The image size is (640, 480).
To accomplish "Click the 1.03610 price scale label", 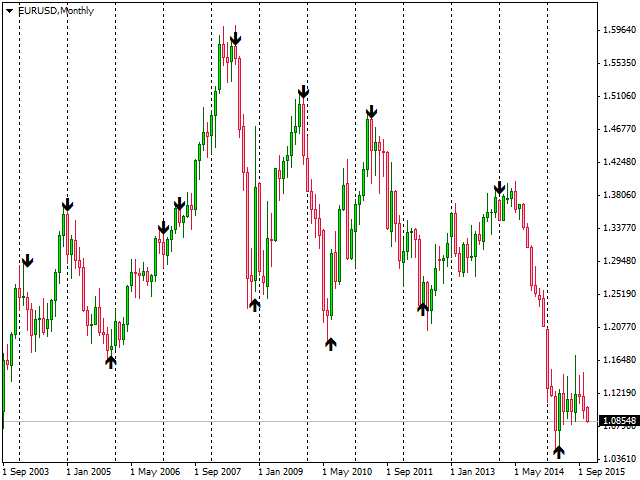I will tap(617, 457).
